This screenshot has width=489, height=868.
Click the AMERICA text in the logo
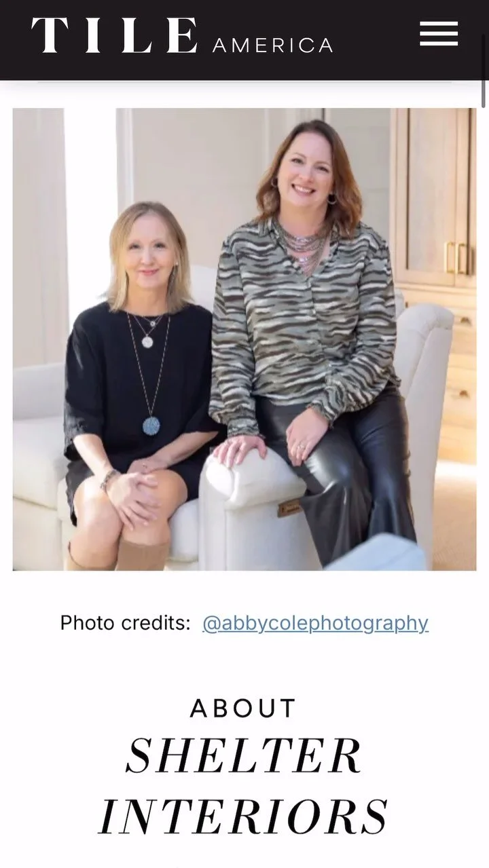pyautogui.click(x=273, y=45)
